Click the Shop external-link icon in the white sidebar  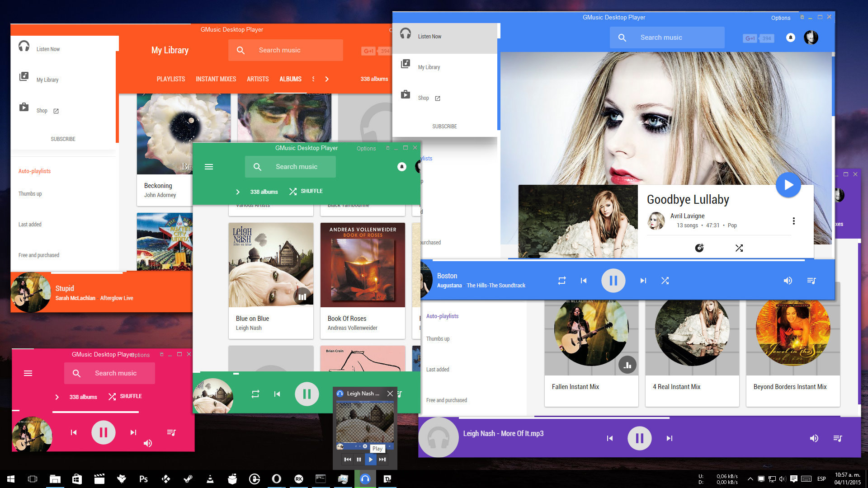56,111
